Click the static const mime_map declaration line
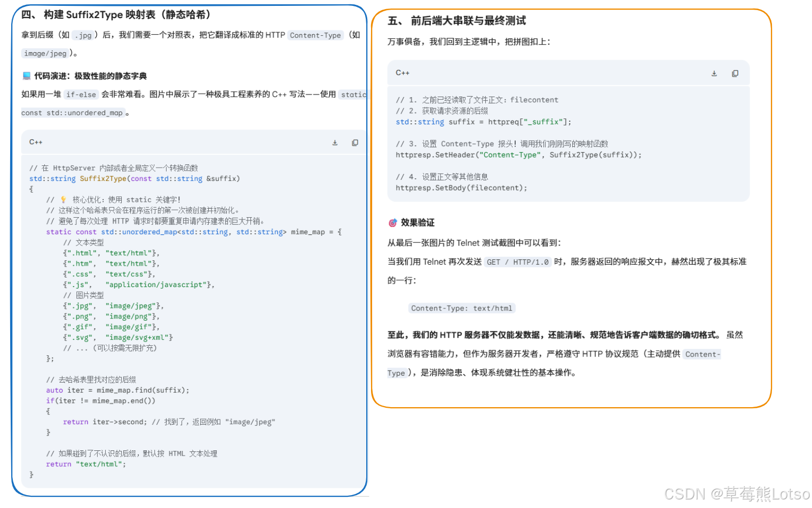The width and height of the screenshot is (812, 508). coord(194,232)
